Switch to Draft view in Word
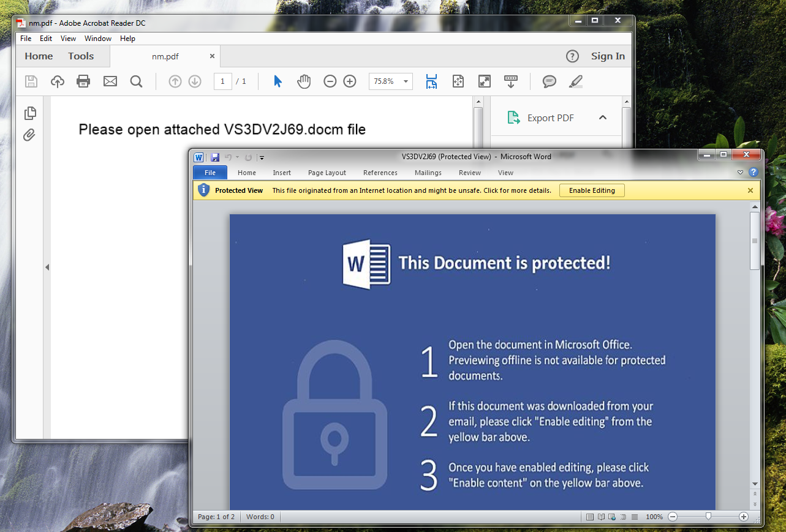 [x=635, y=517]
